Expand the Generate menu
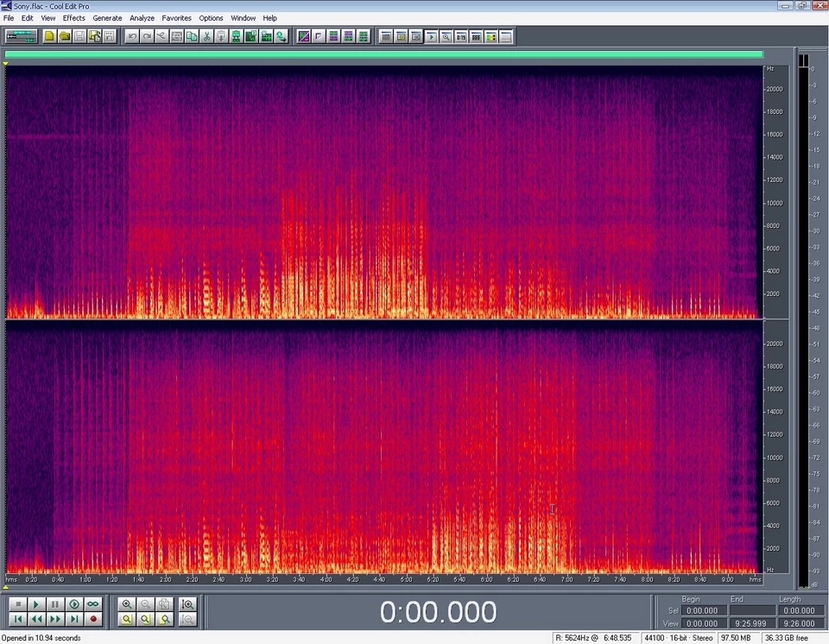 [107, 18]
